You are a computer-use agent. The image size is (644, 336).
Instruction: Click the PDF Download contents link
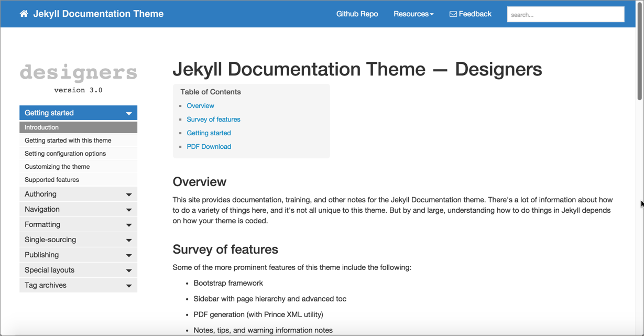coord(209,147)
